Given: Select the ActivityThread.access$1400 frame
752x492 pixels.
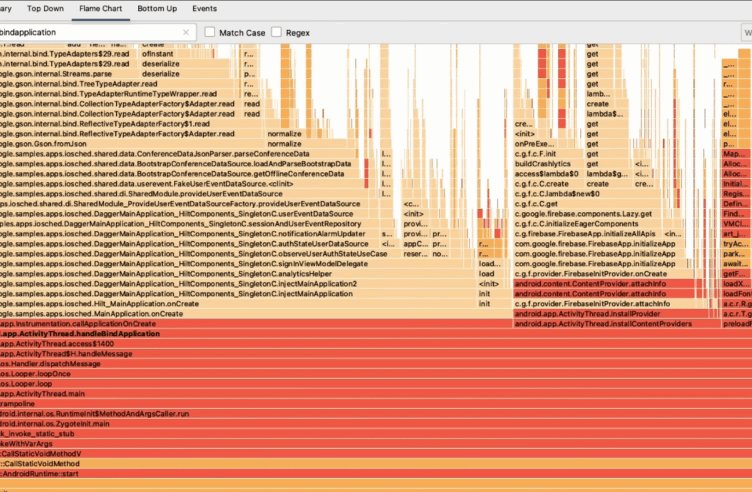Looking at the screenshot, I should tap(376, 344).
